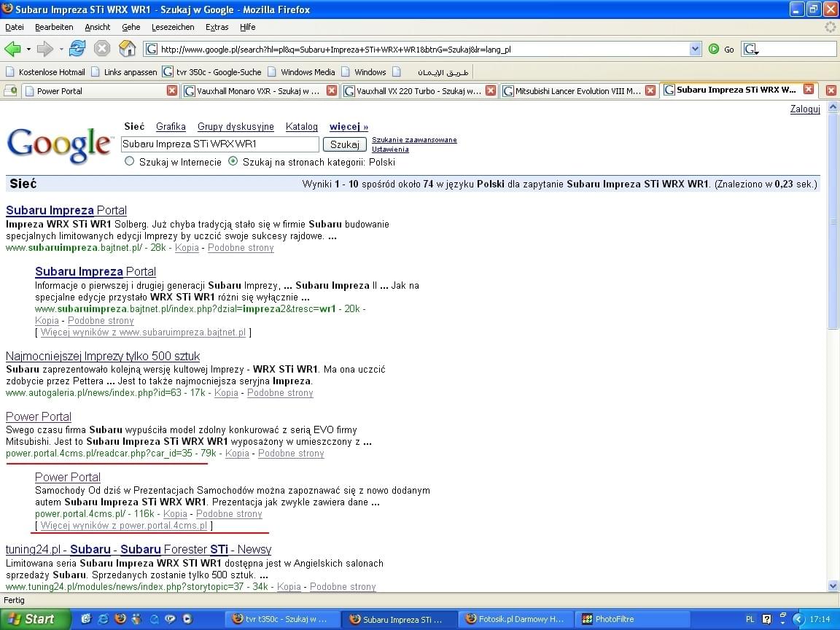Open the Gehe menu
Screen dimensions: 840x630
[x=131, y=27]
